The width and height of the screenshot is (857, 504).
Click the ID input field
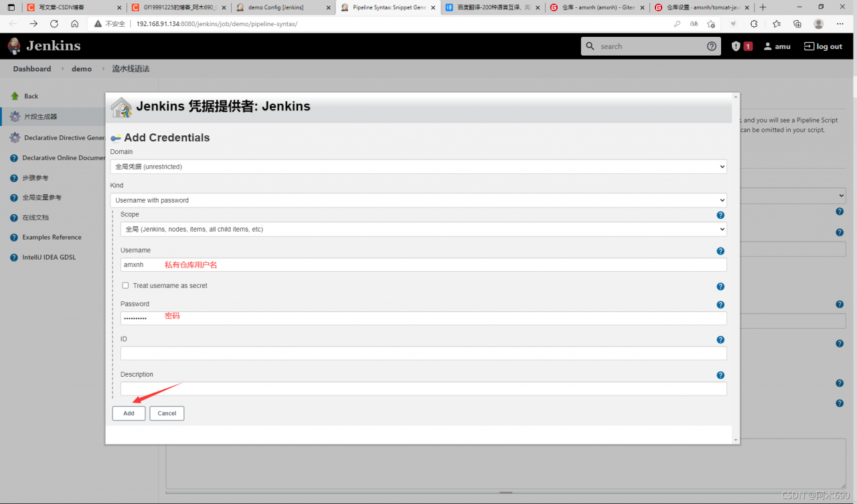[x=423, y=353]
